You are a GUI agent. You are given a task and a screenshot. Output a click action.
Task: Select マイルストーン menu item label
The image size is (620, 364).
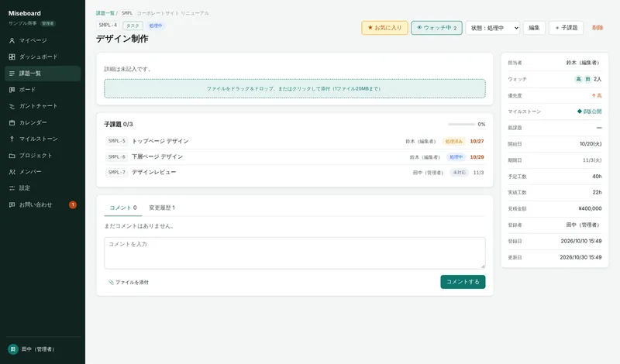pos(38,139)
